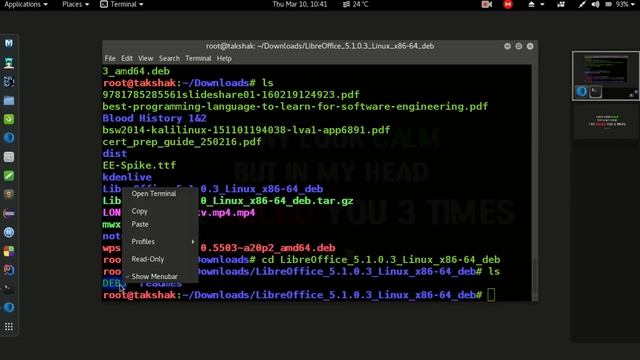The height and width of the screenshot is (360, 640).
Task: Click the camcorder tray icon in top bar
Action: [561, 4]
